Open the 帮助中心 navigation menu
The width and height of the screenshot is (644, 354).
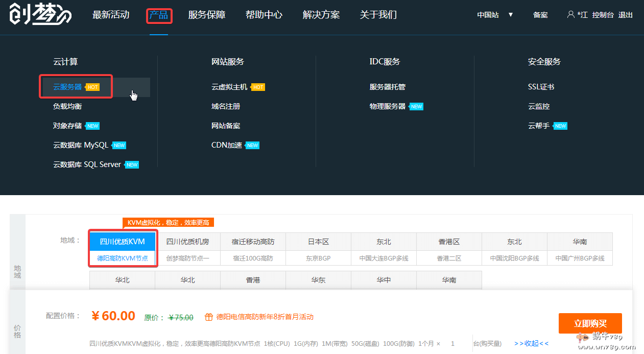tap(264, 15)
